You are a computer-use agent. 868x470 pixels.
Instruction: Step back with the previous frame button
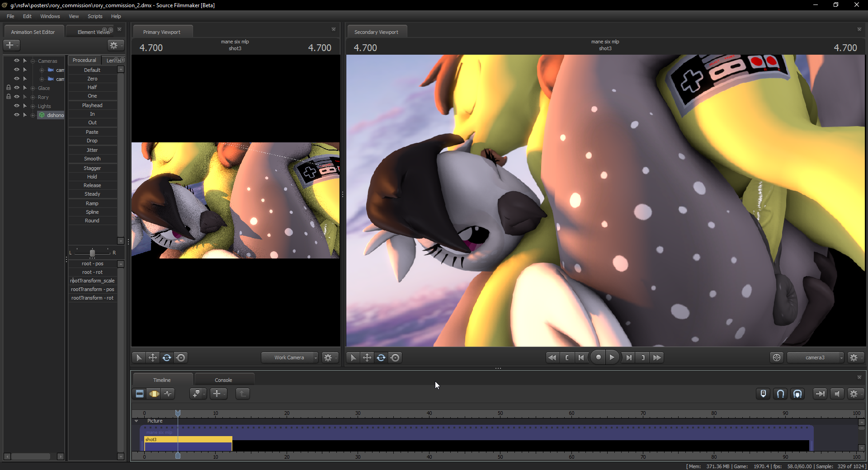[581, 357]
